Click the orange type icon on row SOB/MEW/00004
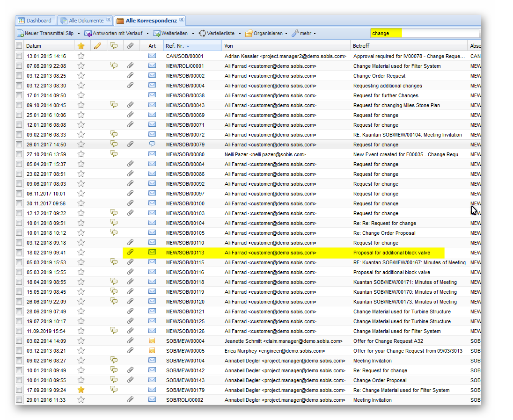Viewport: 513px width, 420px height. tap(152, 341)
